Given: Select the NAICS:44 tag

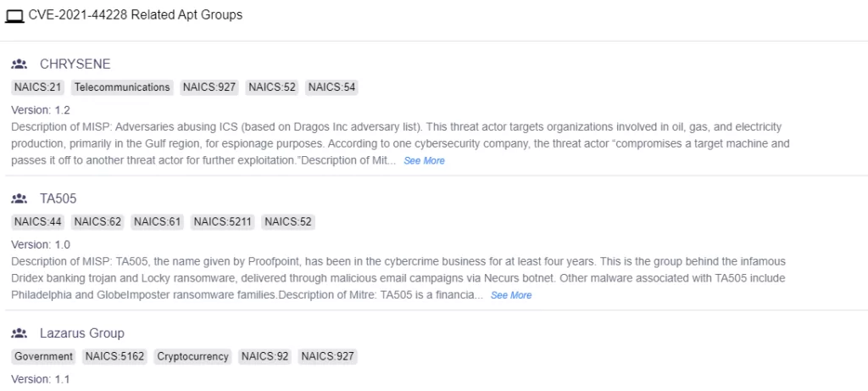Looking at the screenshot, I should pyautogui.click(x=37, y=222).
